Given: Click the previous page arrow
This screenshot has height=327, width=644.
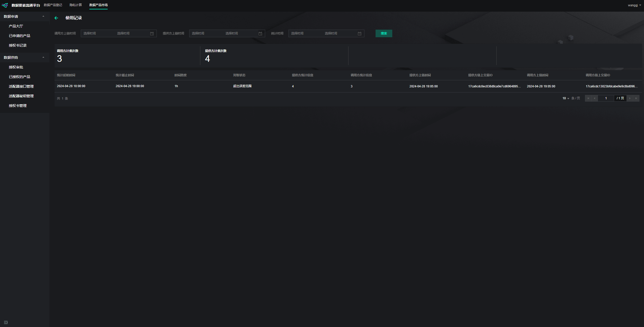Looking at the screenshot, I should tap(595, 98).
